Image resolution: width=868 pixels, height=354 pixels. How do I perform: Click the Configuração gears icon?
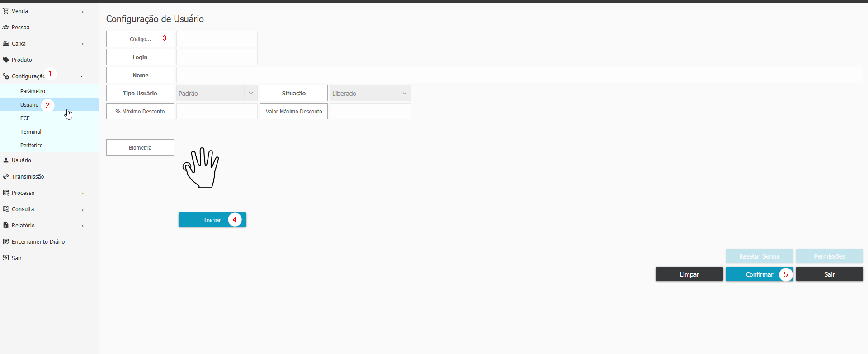click(x=6, y=76)
